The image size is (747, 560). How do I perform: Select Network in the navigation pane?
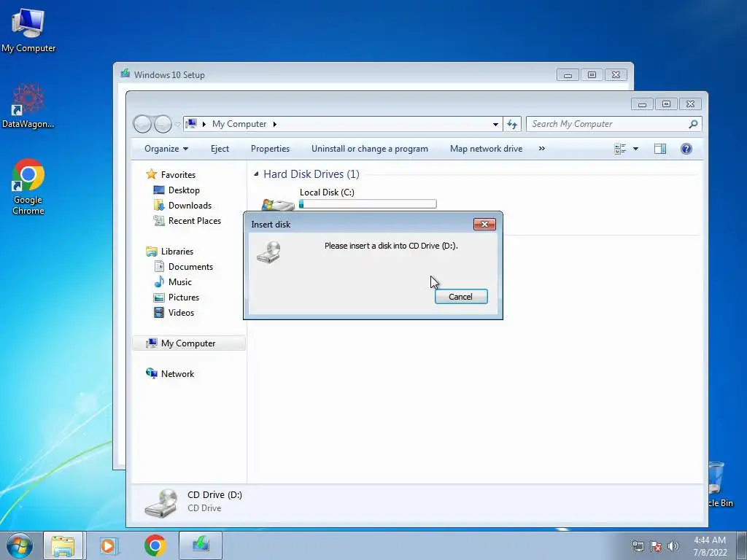click(x=177, y=374)
